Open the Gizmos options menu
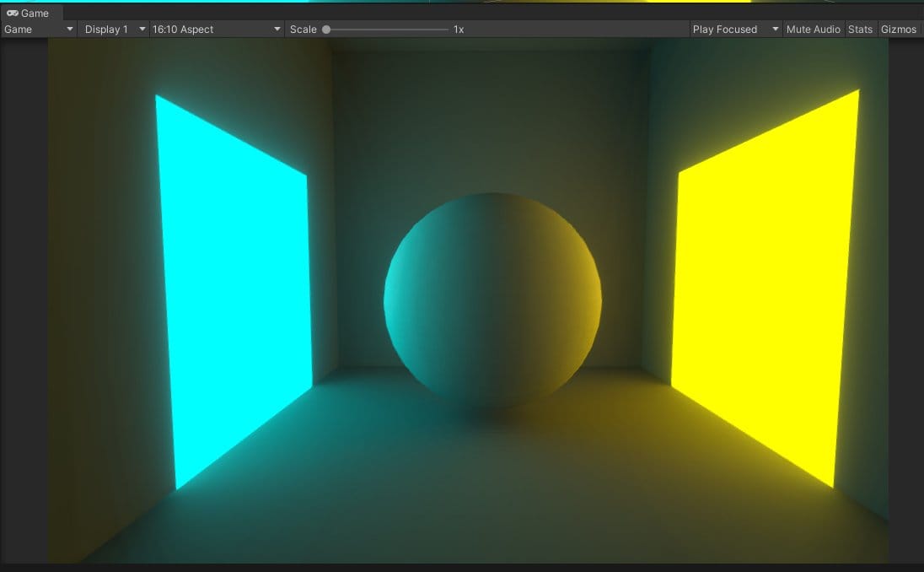The image size is (924, 572). point(899,29)
